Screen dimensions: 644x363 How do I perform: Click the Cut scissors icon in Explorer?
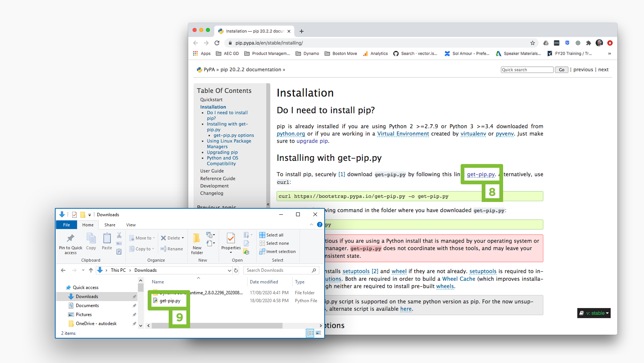pyautogui.click(x=119, y=235)
